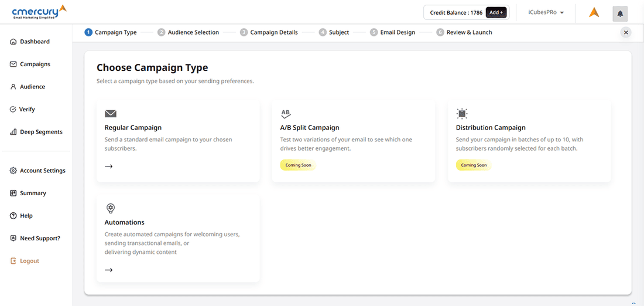Open the Verify section in sidebar
Screen dimensions: 644x306
(x=27, y=109)
